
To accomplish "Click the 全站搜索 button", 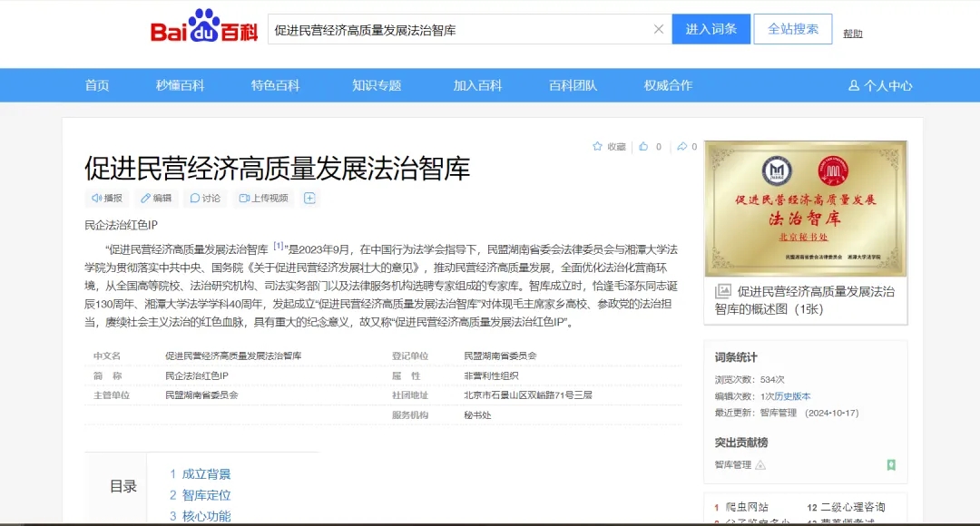I will (x=792, y=29).
